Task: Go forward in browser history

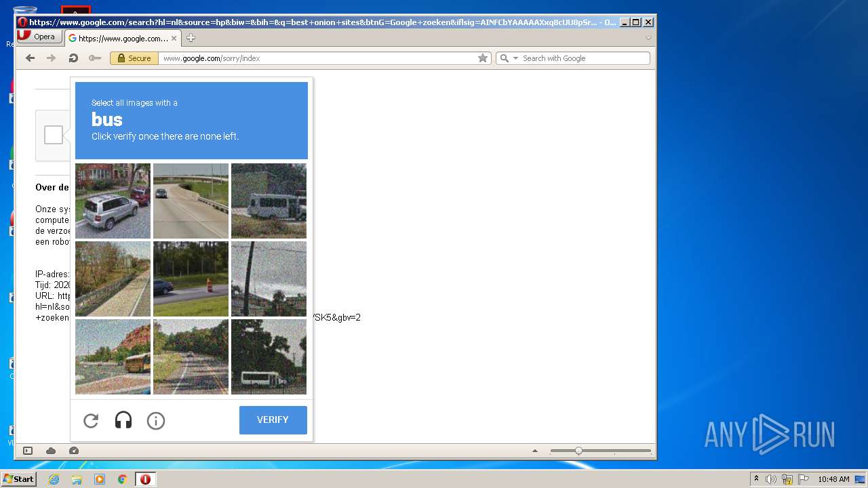Action: 51,58
